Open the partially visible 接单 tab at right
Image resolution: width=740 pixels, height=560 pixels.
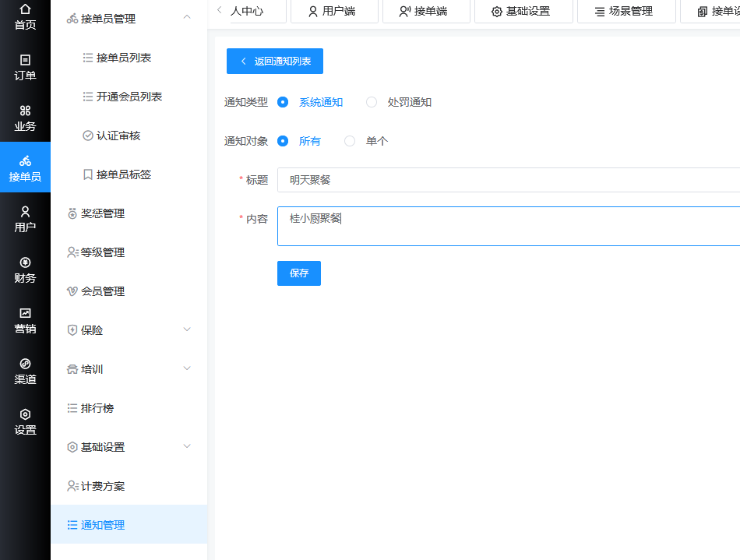click(710, 12)
